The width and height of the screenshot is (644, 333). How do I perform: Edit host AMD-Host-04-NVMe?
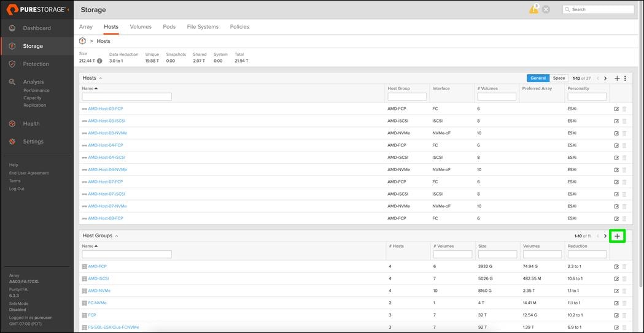click(x=616, y=170)
